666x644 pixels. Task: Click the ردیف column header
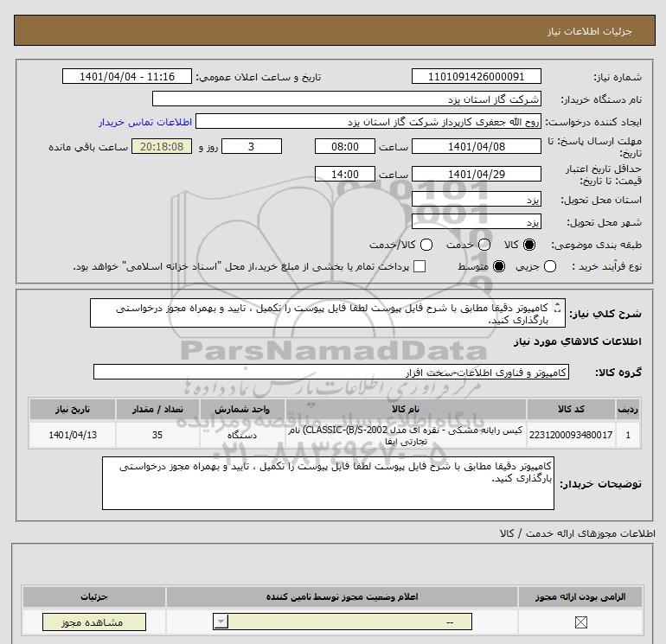tap(628, 409)
